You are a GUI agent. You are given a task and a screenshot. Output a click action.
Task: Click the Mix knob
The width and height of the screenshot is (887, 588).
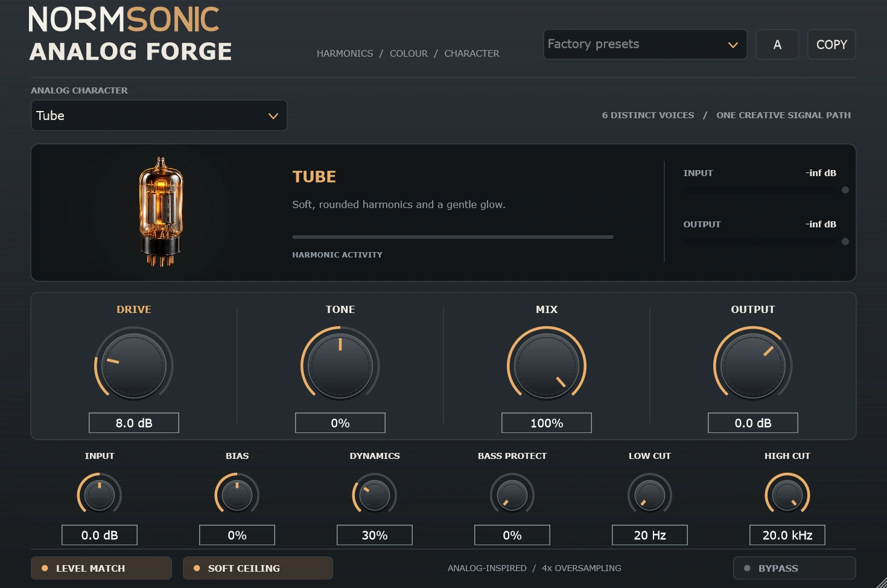coord(547,365)
